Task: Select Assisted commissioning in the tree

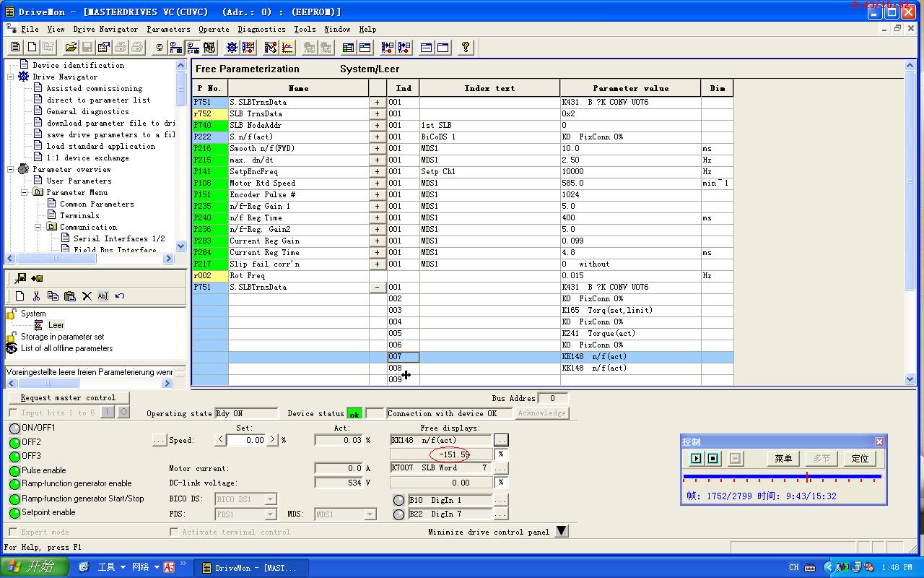Action: [x=95, y=88]
